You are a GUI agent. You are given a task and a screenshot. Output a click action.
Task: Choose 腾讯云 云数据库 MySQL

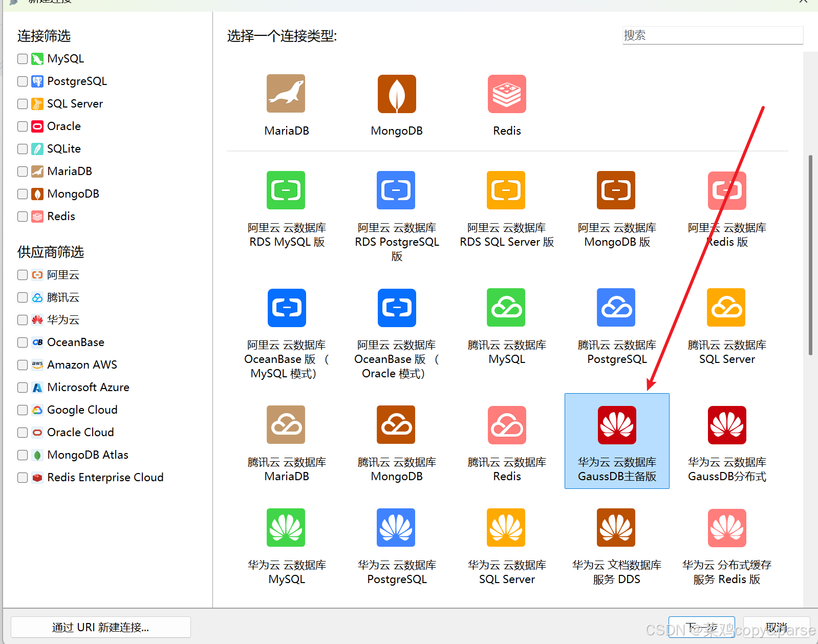[x=507, y=308]
